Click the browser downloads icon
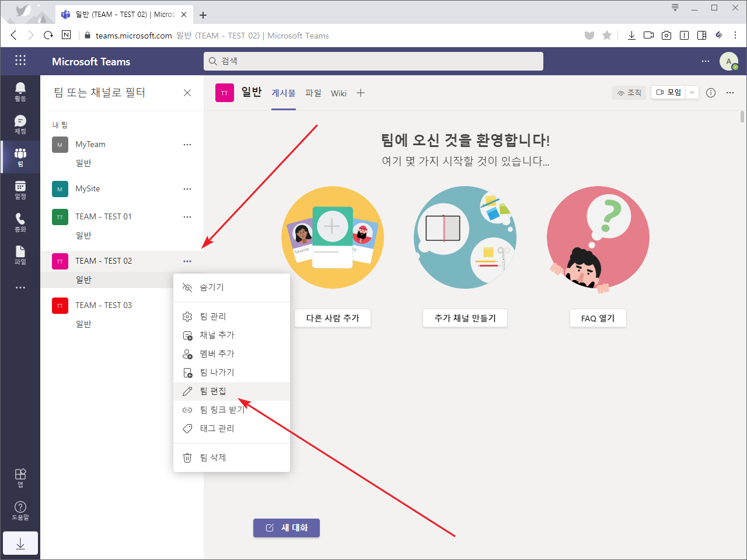 point(631,35)
